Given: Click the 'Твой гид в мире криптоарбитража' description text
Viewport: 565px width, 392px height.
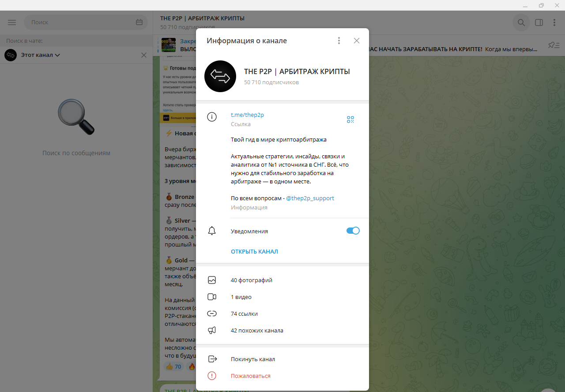Looking at the screenshot, I should 279,140.
